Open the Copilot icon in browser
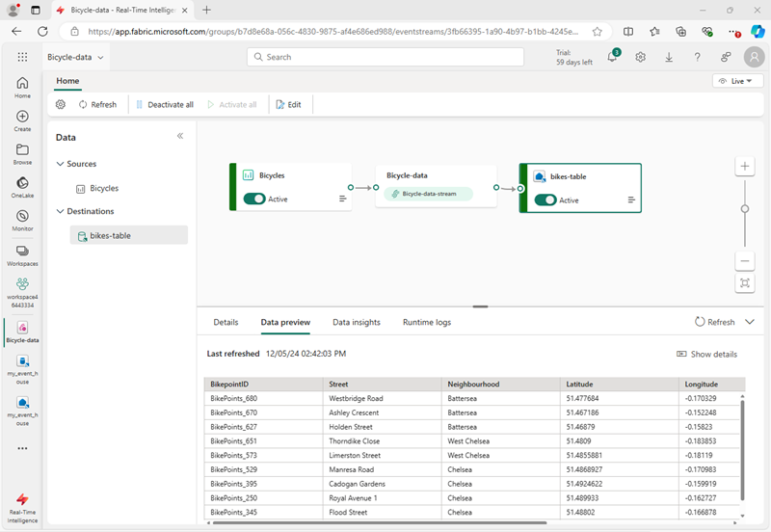The image size is (771, 532). pyautogui.click(x=758, y=32)
